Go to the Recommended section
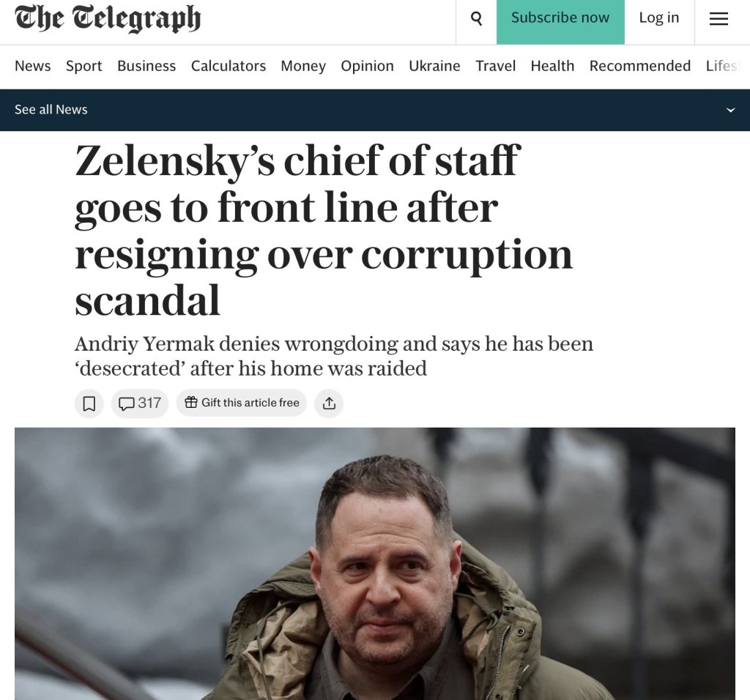 tap(640, 66)
